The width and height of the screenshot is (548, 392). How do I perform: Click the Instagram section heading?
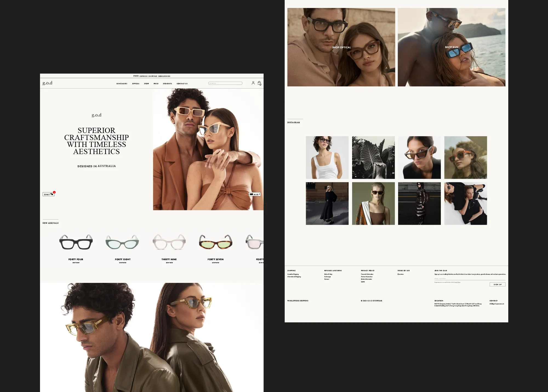point(293,123)
